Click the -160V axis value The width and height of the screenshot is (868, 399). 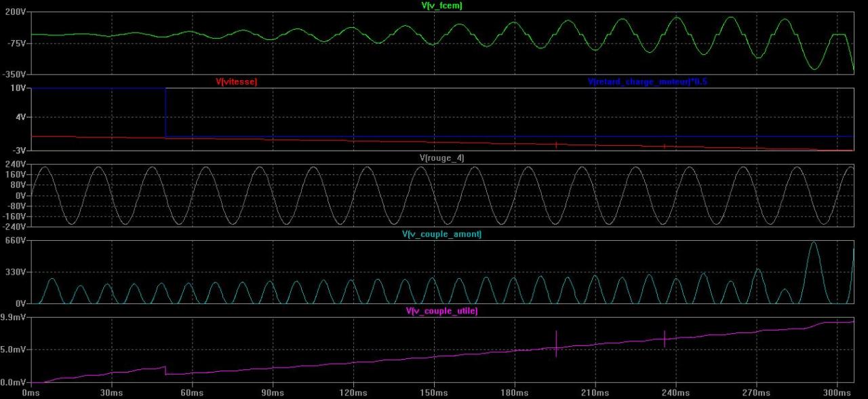point(14,216)
